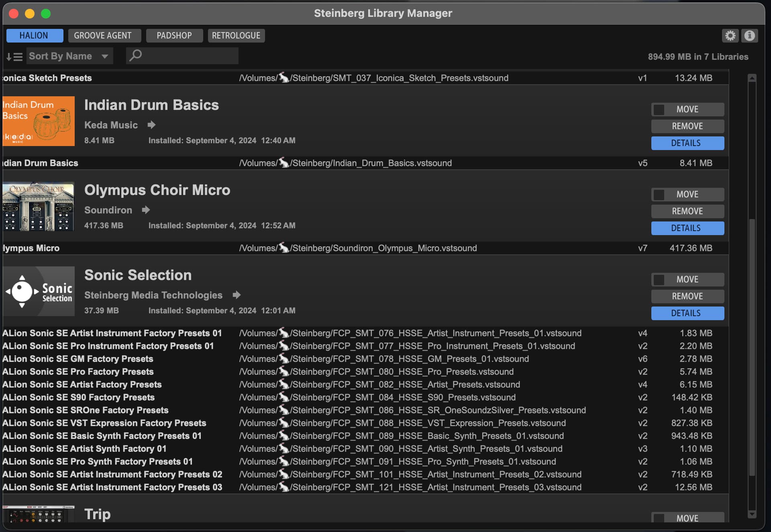The image size is (771, 532).
Task: Click Olympus Choir Micro cover thumbnail
Action: pyautogui.click(x=39, y=206)
